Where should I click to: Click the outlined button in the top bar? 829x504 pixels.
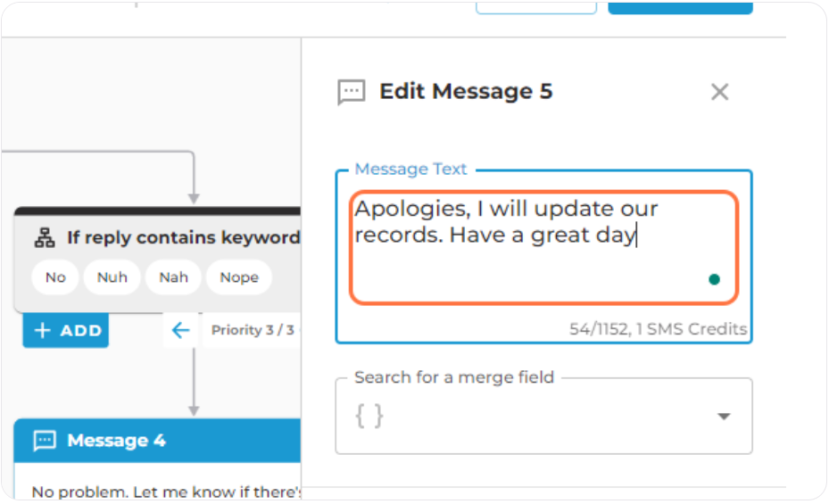click(536, 7)
